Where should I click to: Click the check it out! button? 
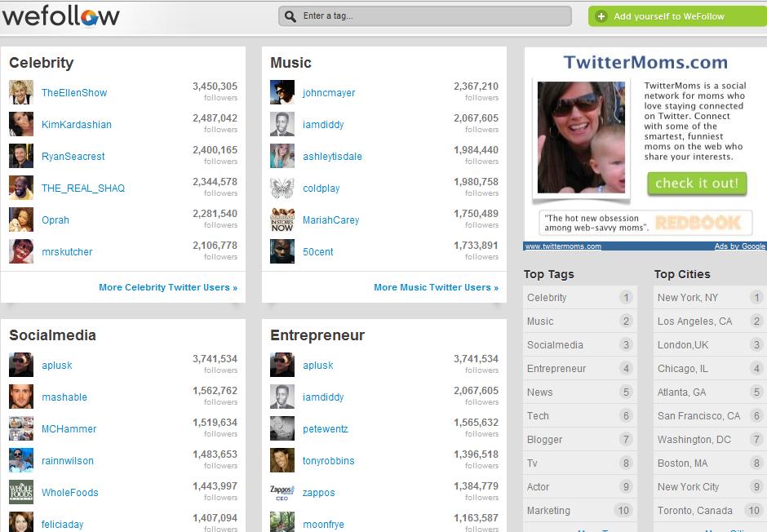click(x=697, y=184)
